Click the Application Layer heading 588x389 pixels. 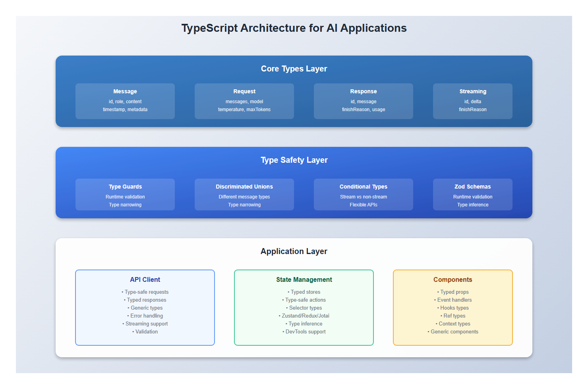[x=294, y=251]
